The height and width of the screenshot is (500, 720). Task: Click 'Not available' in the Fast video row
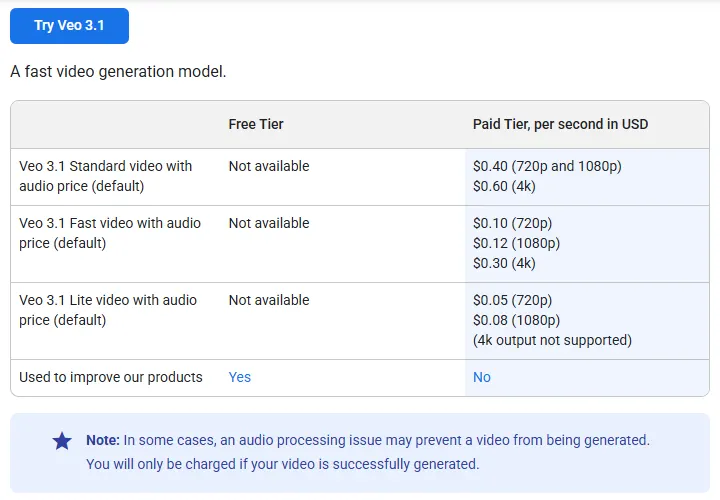click(x=269, y=223)
